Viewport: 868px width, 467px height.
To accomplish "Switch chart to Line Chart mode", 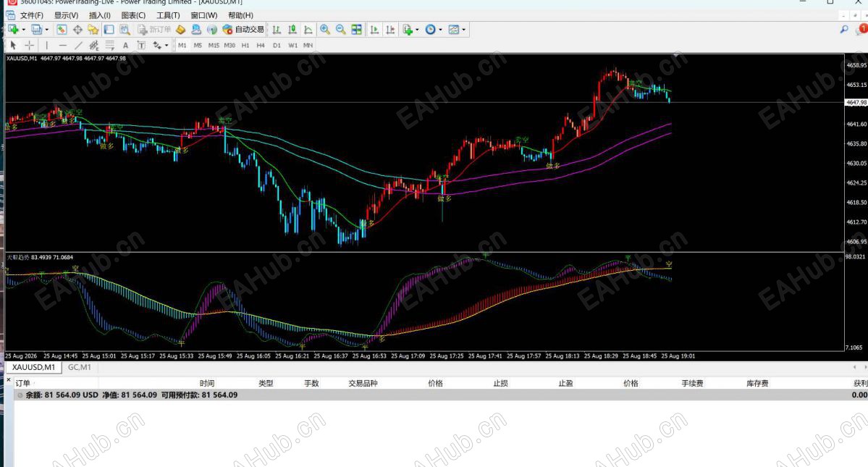I will click(308, 30).
